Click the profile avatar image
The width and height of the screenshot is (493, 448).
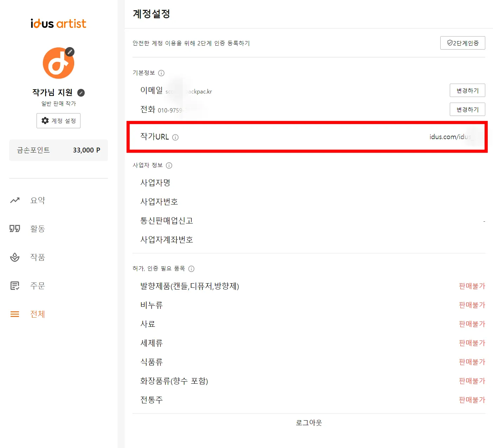pyautogui.click(x=58, y=64)
